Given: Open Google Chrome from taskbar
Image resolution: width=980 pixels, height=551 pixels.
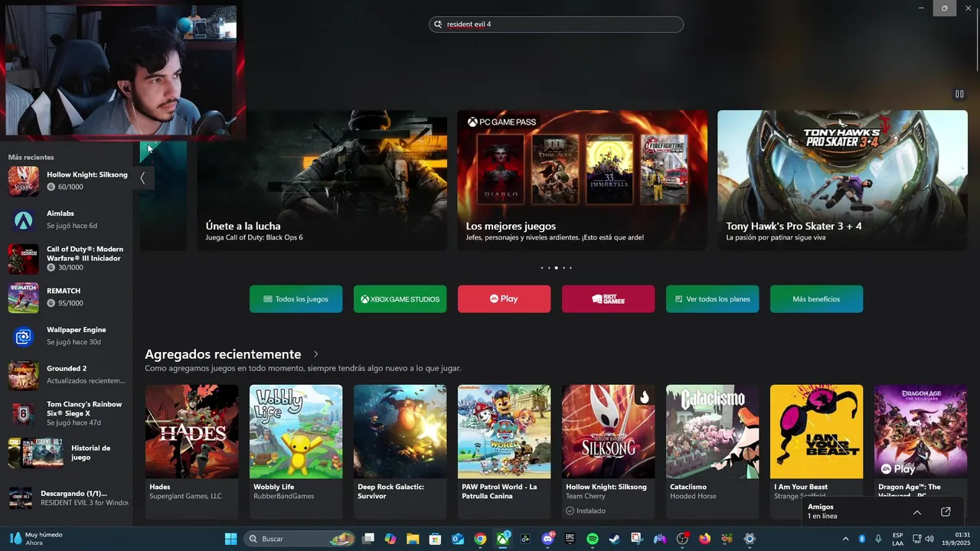Looking at the screenshot, I should [480, 539].
